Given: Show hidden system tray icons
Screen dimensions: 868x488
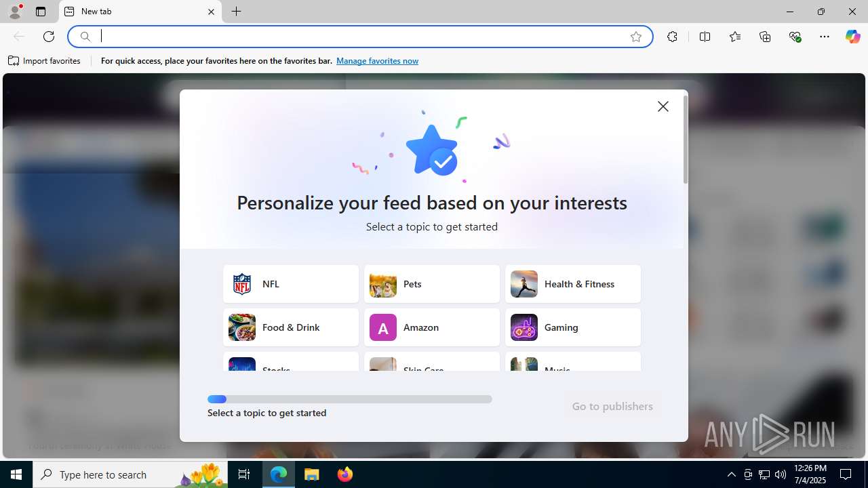Looking at the screenshot, I should 731,474.
